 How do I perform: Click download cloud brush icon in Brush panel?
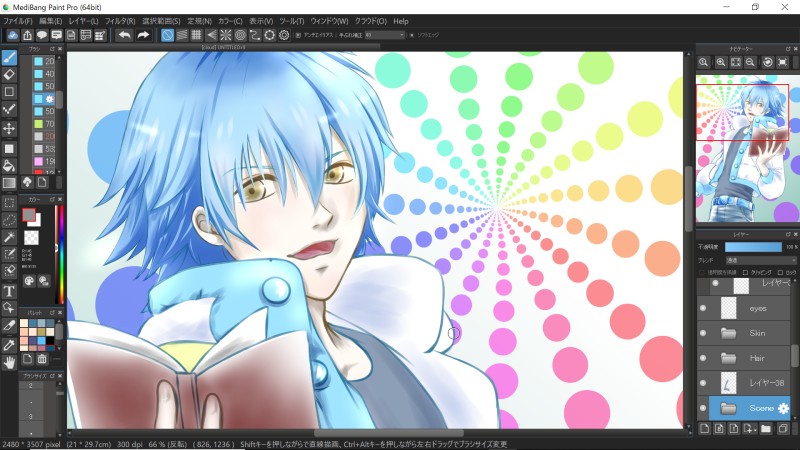tap(28, 182)
